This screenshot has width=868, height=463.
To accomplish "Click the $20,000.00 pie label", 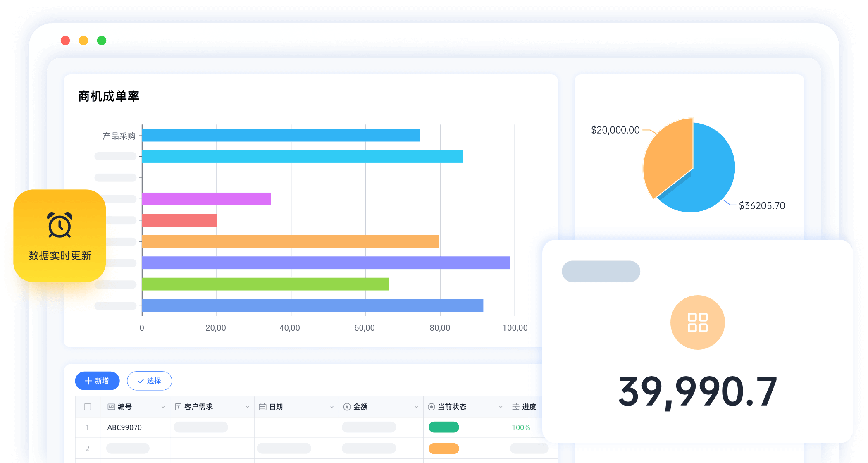I will click(x=615, y=130).
